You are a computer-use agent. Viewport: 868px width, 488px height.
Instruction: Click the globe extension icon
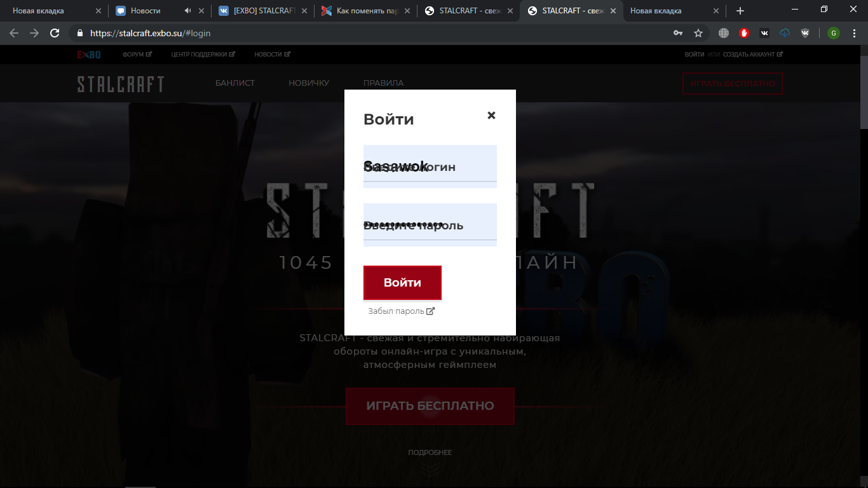724,33
